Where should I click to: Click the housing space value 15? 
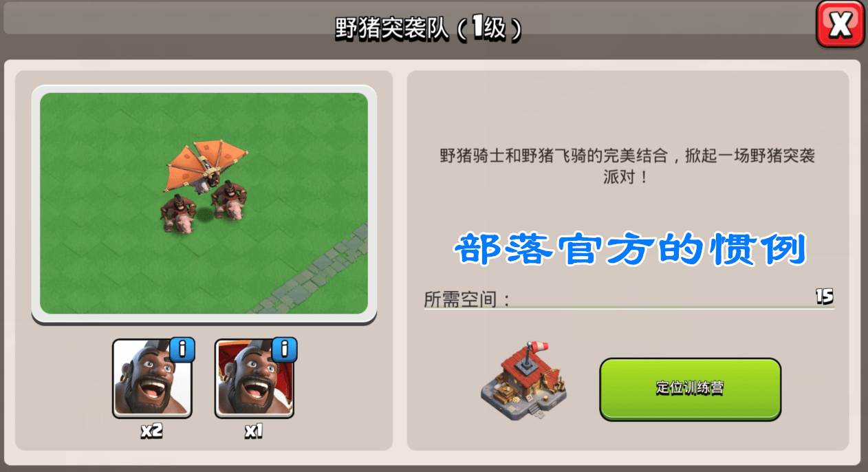click(x=824, y=297)
